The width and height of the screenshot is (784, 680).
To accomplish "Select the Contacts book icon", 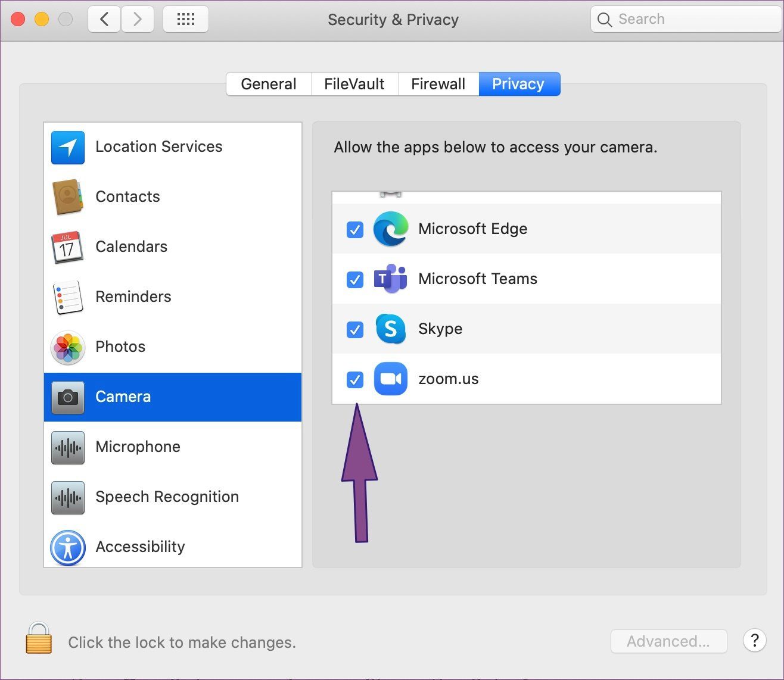I will pos(67,197).
